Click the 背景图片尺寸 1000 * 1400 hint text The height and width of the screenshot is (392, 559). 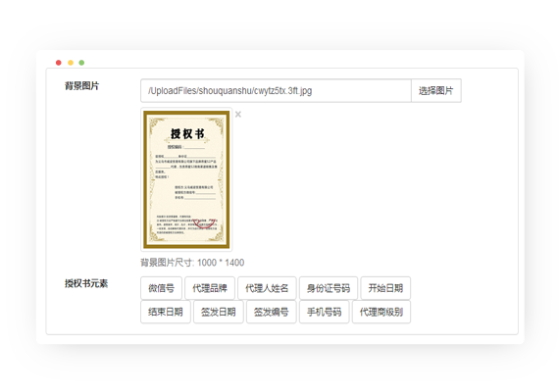(192, 263)
